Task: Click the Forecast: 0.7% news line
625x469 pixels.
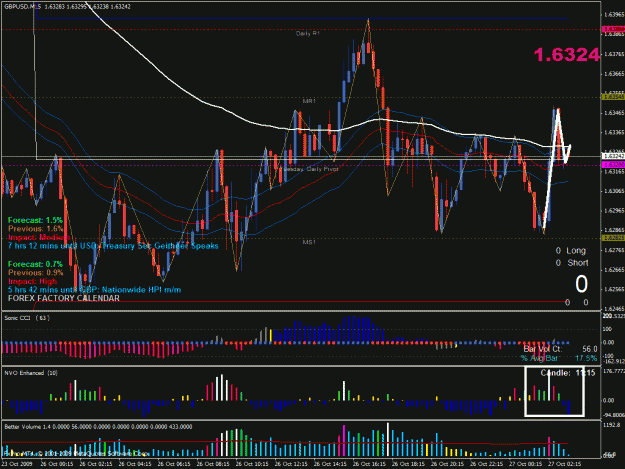Action: pyautogui.click(x=35, y=264)
